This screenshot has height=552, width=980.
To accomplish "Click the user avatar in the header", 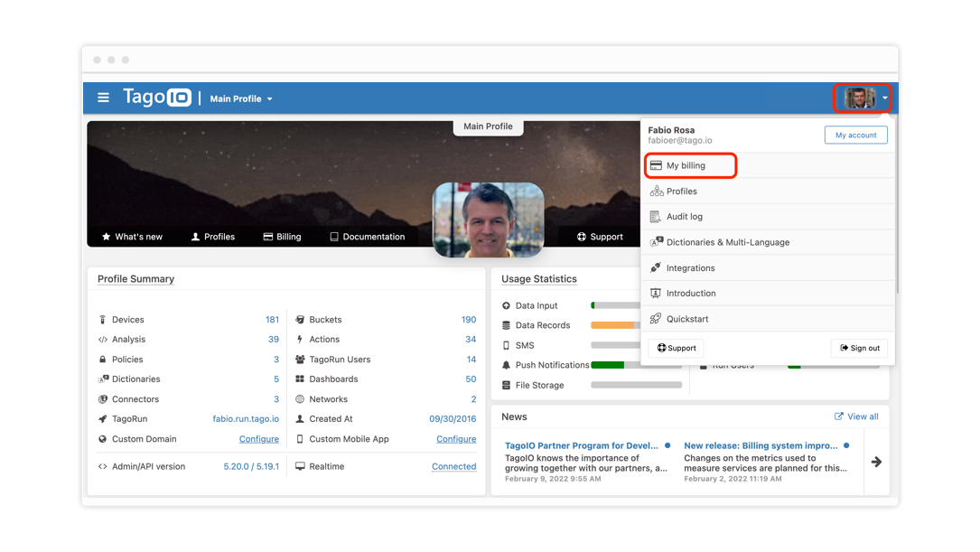I will coord(859,98).
